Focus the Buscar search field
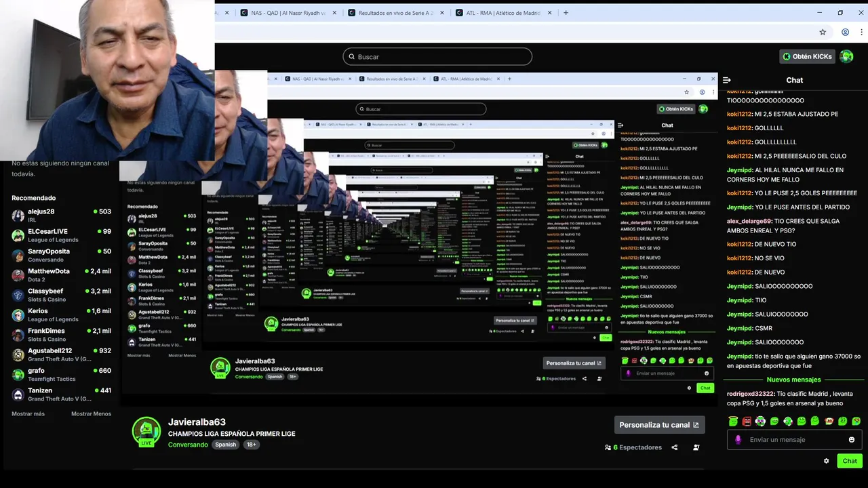This screenshot has width=868, height=488. (437, 56)
